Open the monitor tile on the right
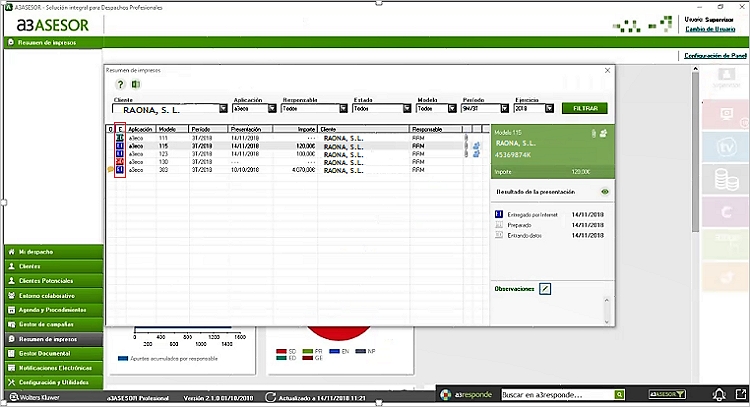 [x=726, y=115]
